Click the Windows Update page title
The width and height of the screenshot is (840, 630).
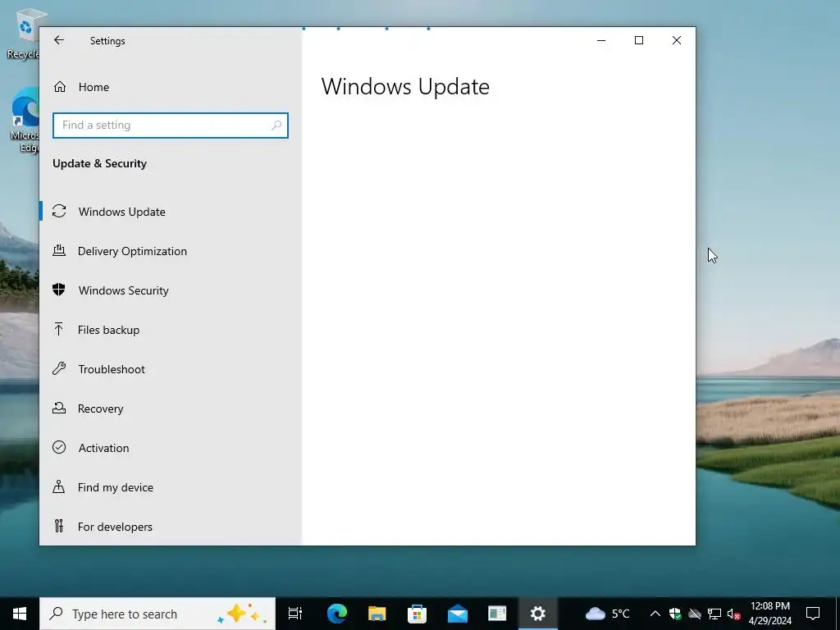point(405,87)
